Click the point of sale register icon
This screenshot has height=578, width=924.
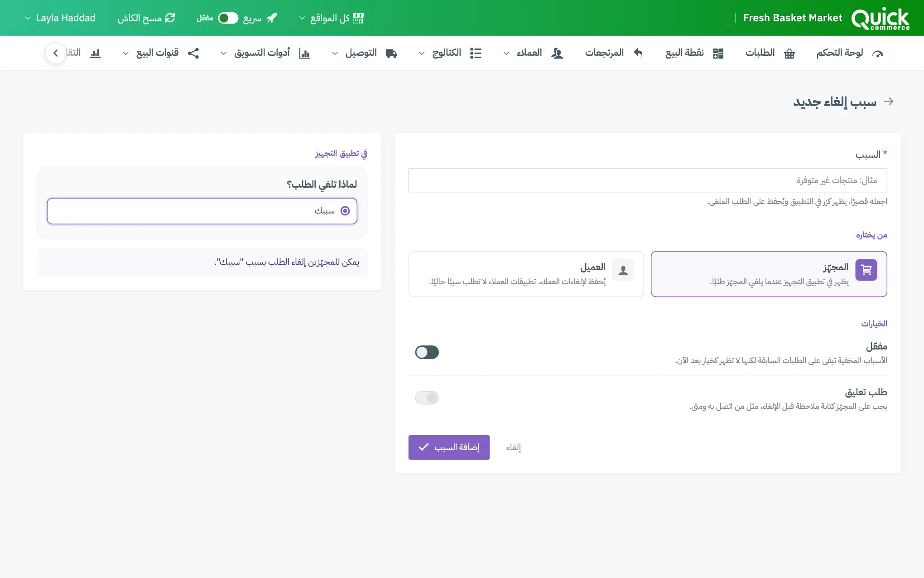coord(718,53)
